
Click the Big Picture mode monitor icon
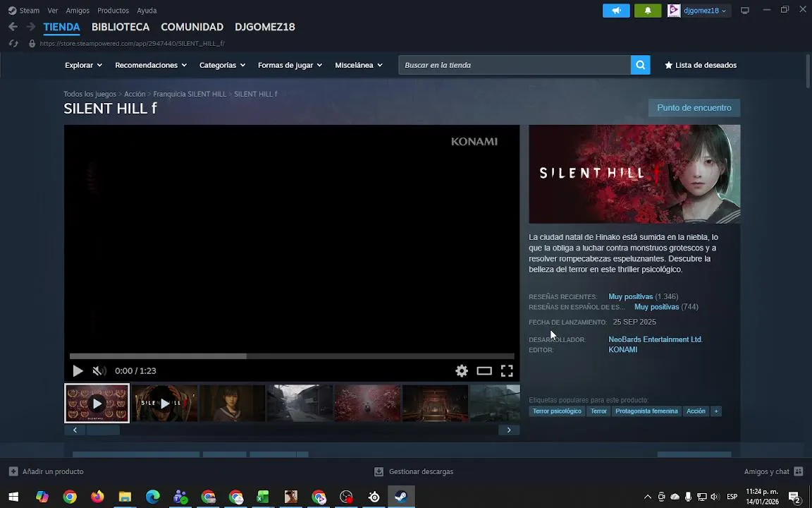[x=744, y=11]
